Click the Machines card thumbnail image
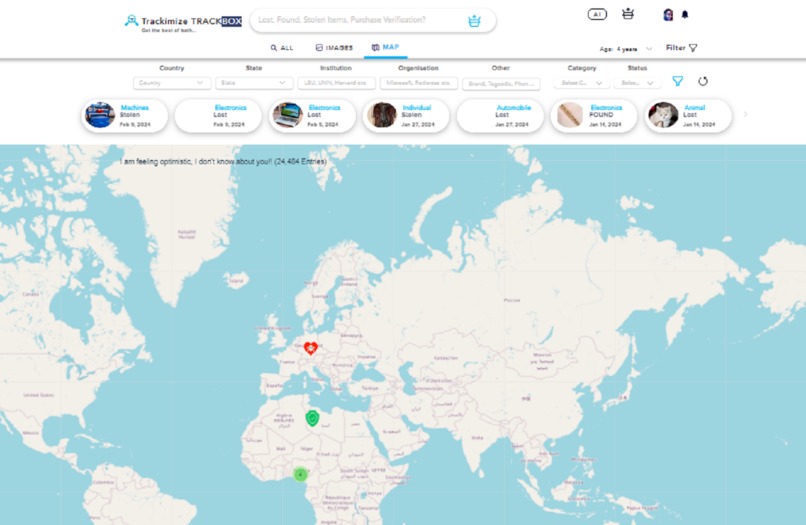 (100, 115)
